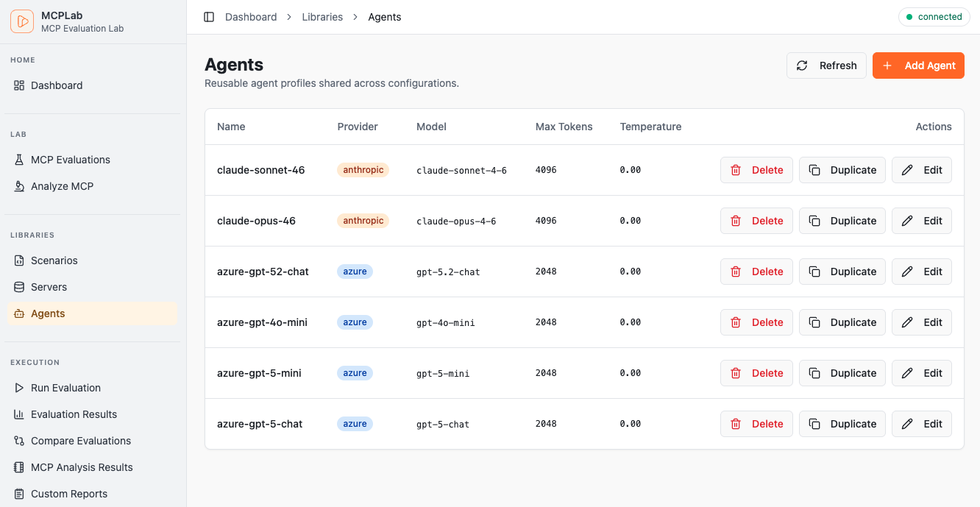
Task: Refresh the Agents list
Action: tap(826, 65)
